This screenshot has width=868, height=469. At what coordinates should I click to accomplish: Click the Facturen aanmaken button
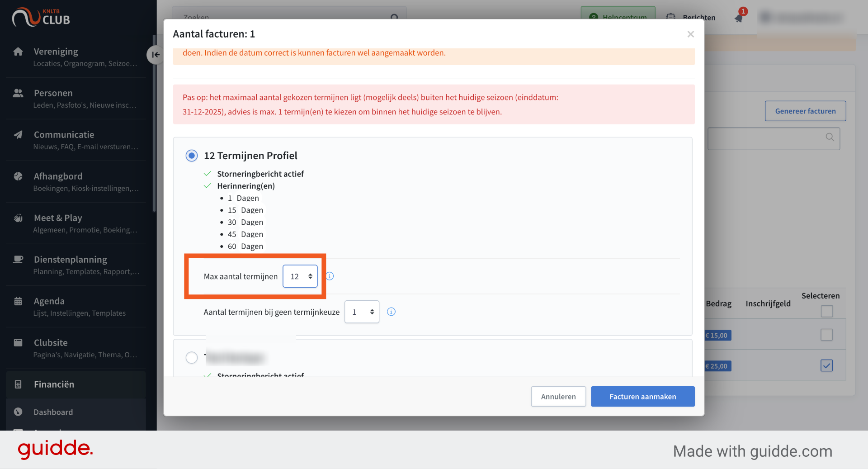coord(642,397)
